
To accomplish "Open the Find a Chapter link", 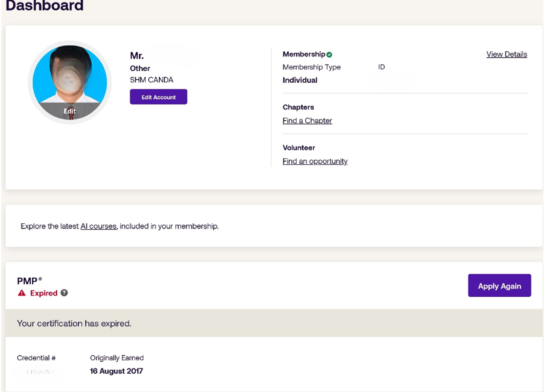I will [x=307, y=121].
